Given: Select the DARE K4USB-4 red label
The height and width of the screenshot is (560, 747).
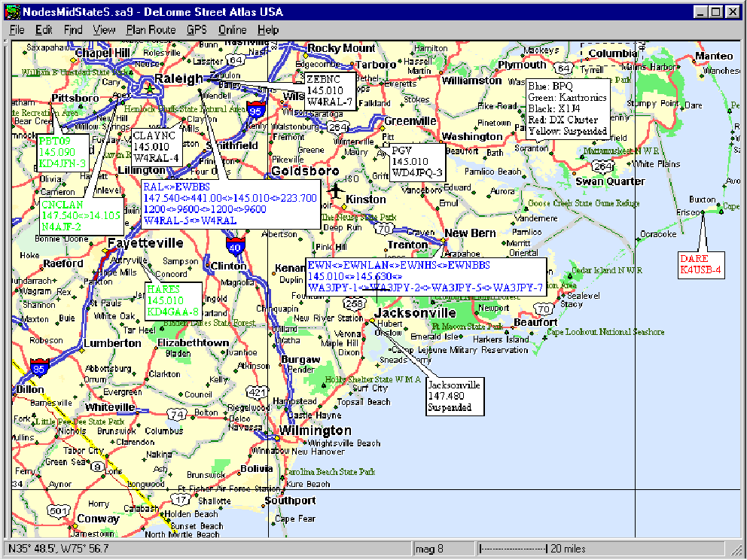Looking at the screenshot, I should pos(701,265).
